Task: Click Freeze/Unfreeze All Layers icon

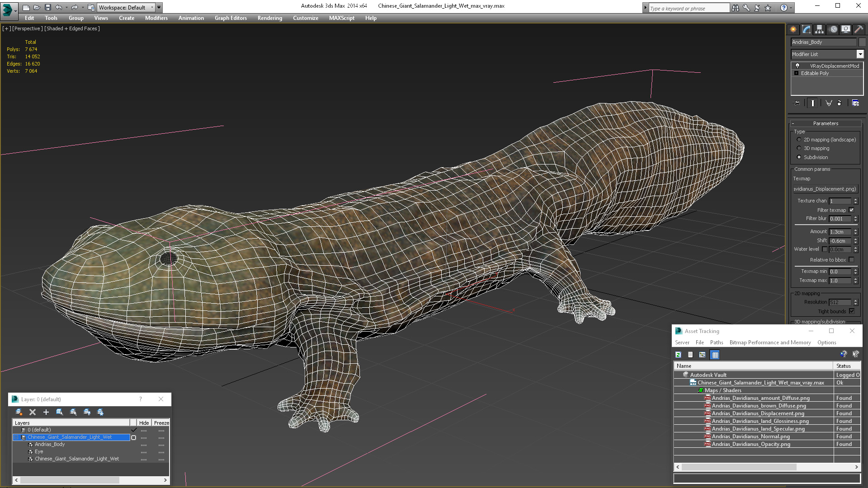Action: [100, 412]
